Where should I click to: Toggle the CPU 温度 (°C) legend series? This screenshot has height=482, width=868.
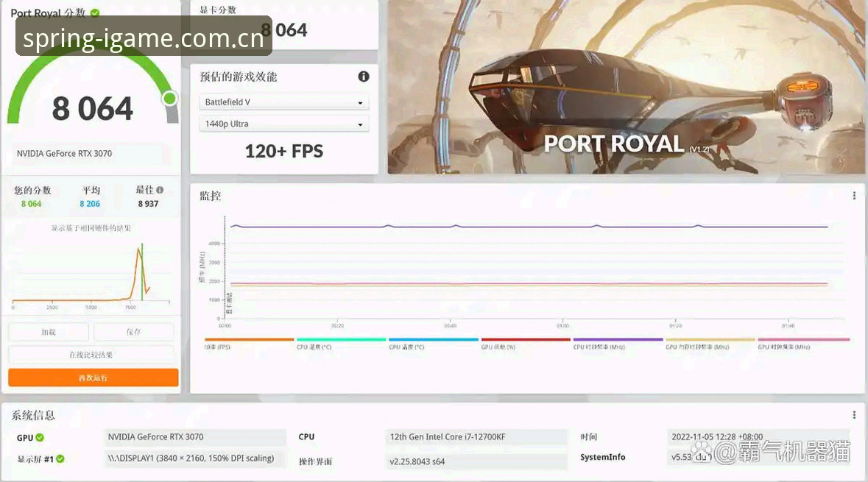click(341, 344)
